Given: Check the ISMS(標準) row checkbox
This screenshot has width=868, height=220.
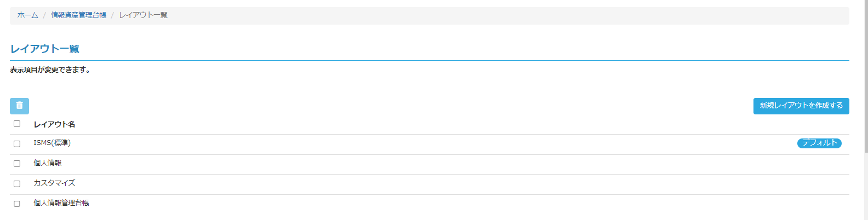Looking at the screenshot, I should pyautogui.click(x=17, y=144).
